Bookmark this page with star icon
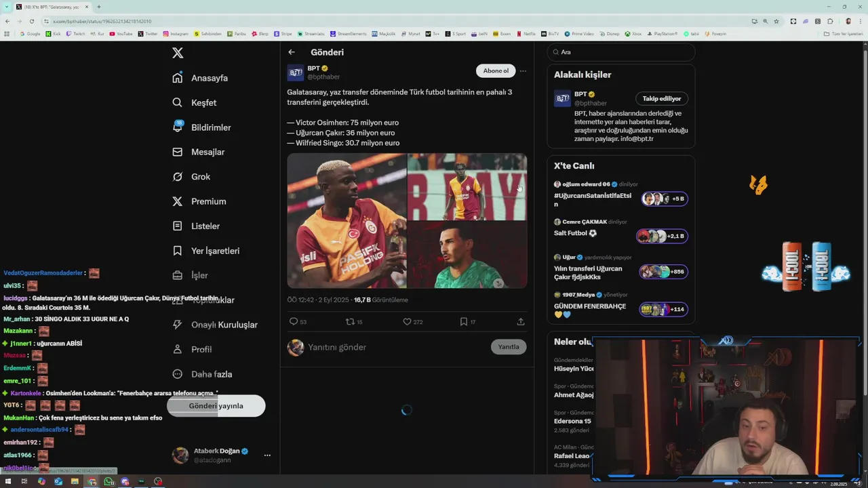 pos(776,21)
